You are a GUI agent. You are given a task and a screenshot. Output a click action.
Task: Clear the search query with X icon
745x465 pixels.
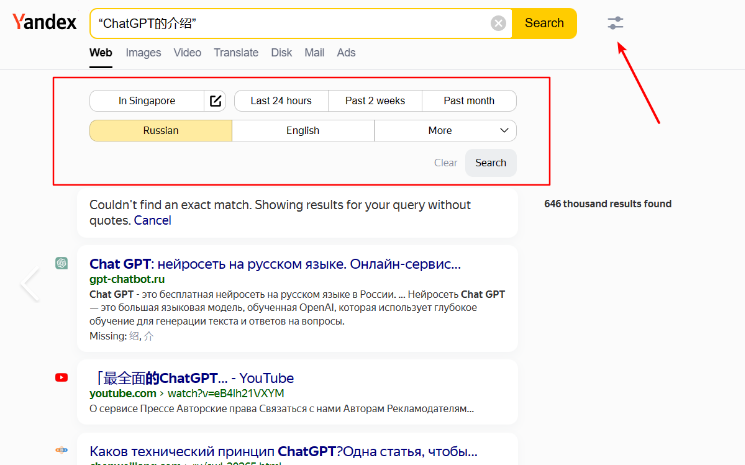pos(498,23)
